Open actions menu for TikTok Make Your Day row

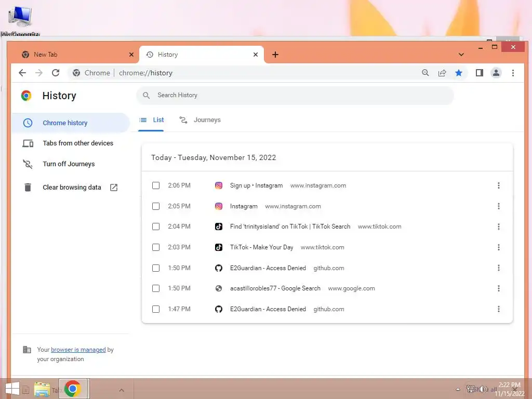(x=498, y=247)
